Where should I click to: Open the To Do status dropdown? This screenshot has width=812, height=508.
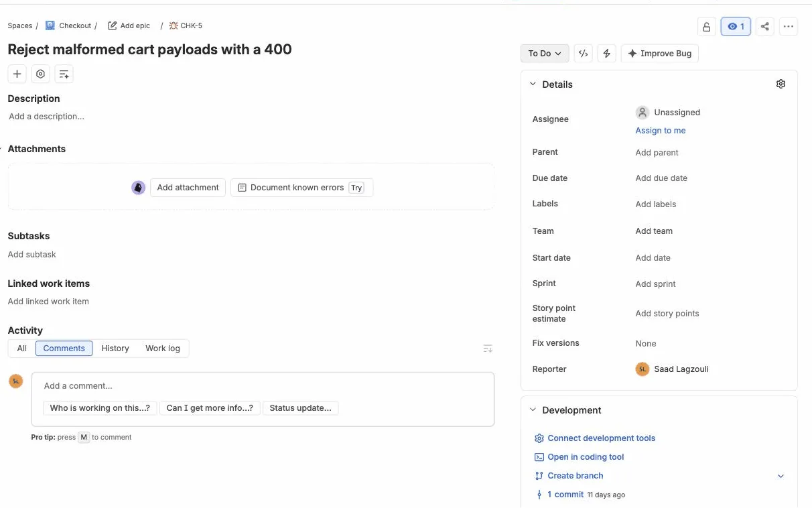(545, 54)
